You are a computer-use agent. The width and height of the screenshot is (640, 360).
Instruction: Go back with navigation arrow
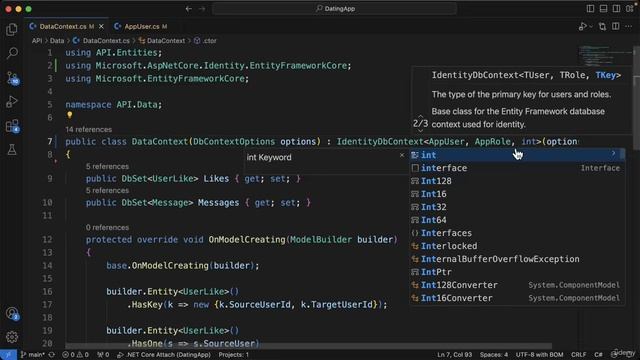coord(189,9)
